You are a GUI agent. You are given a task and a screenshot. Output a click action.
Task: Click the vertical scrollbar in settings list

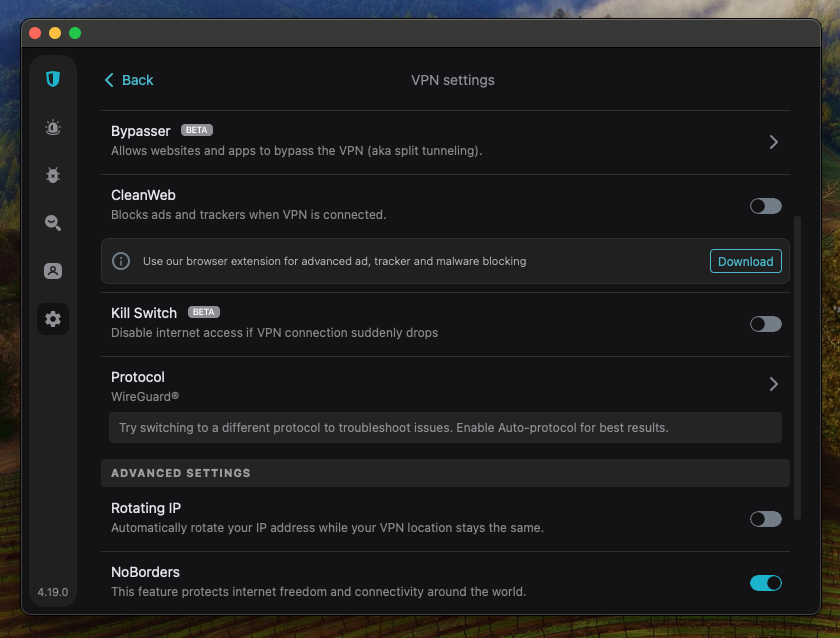tap(797, 368)
